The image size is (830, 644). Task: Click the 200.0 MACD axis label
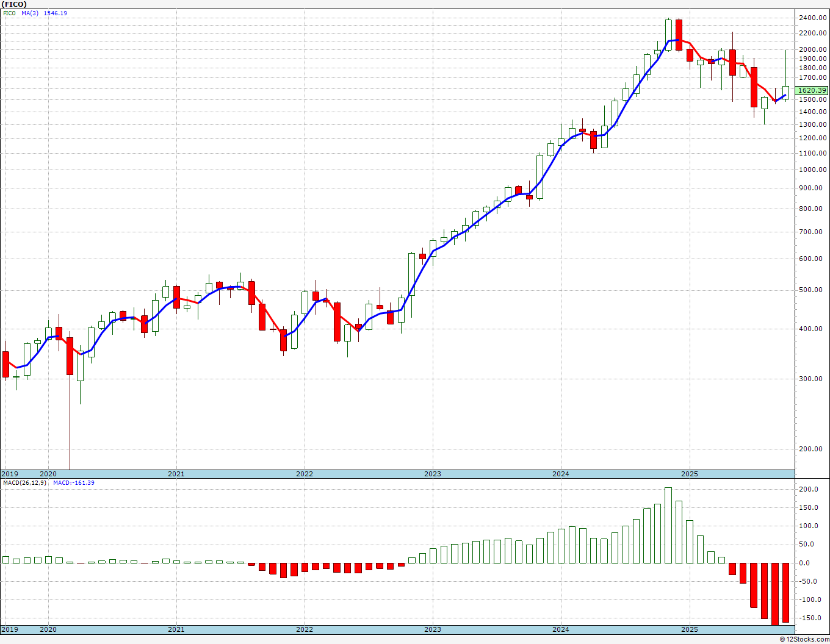click(809, 490)
